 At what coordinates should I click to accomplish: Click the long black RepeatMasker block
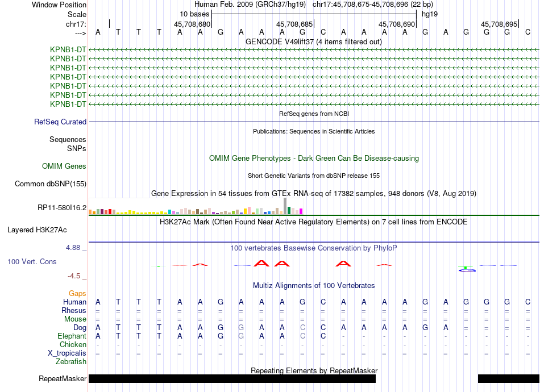(232, 378)
